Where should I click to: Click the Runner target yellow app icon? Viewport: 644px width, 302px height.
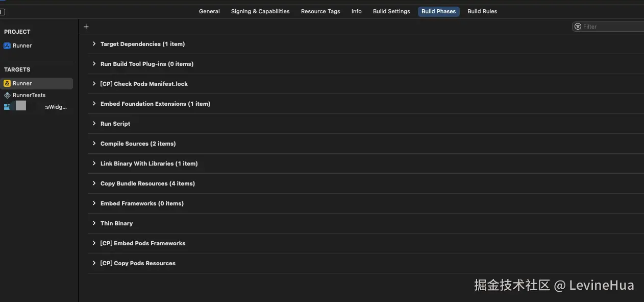(x=7, y=83)
